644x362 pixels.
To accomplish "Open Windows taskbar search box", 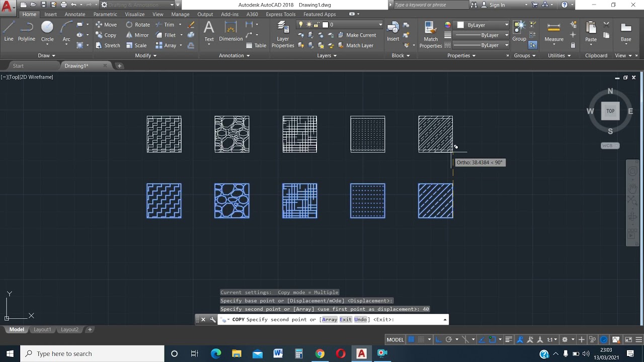I will pos(92,353).
